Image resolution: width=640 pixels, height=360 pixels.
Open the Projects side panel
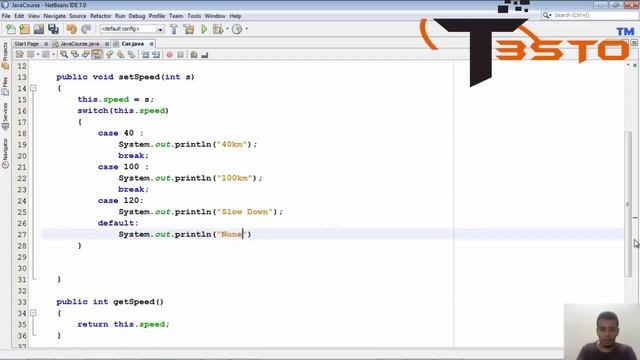[x=5, y=55]
